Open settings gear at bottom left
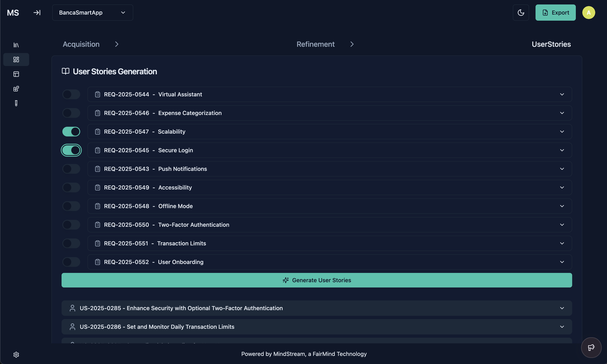 (16, 355)
